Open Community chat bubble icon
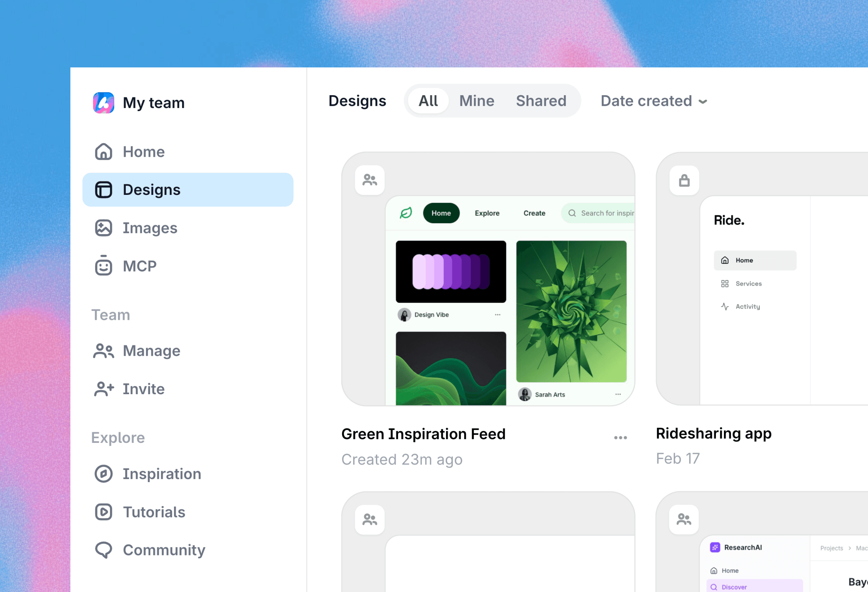 click(x=103, y=550)
